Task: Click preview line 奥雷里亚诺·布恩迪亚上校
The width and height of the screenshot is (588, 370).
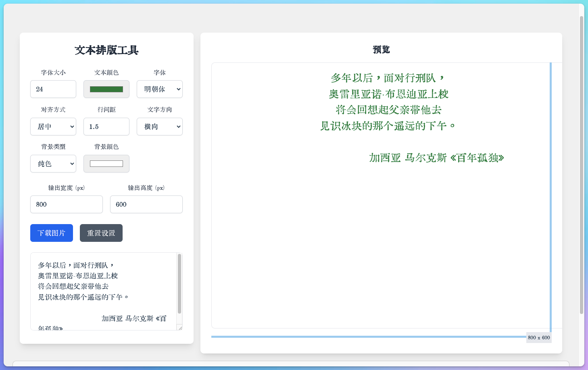Action: coord(388,94)
